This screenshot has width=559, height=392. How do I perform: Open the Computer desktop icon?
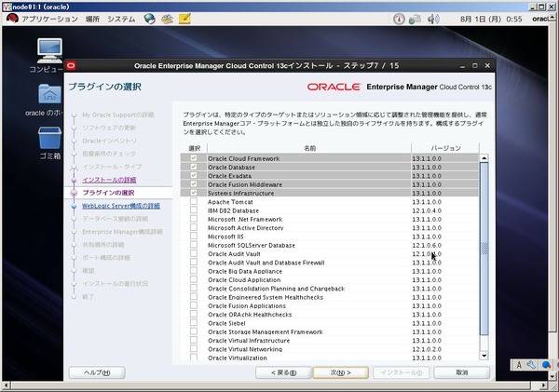pos(49,50)
